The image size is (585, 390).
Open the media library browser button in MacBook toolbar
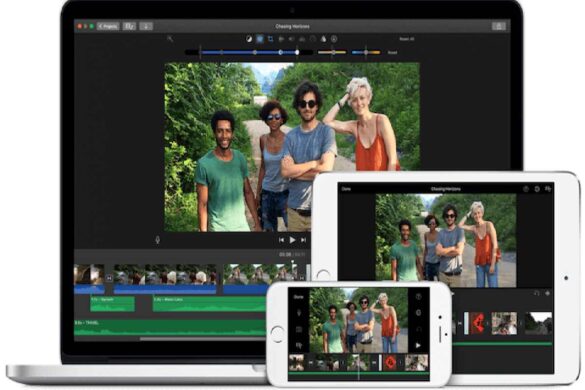tap(129, 26)
